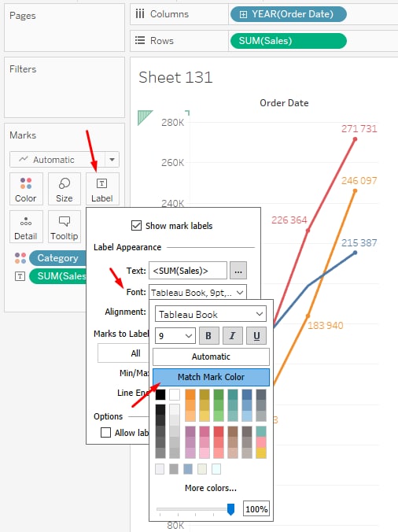Screen dimensions: 398x532
Task: Click the 183 940 mark label
Action: [326, 326]
